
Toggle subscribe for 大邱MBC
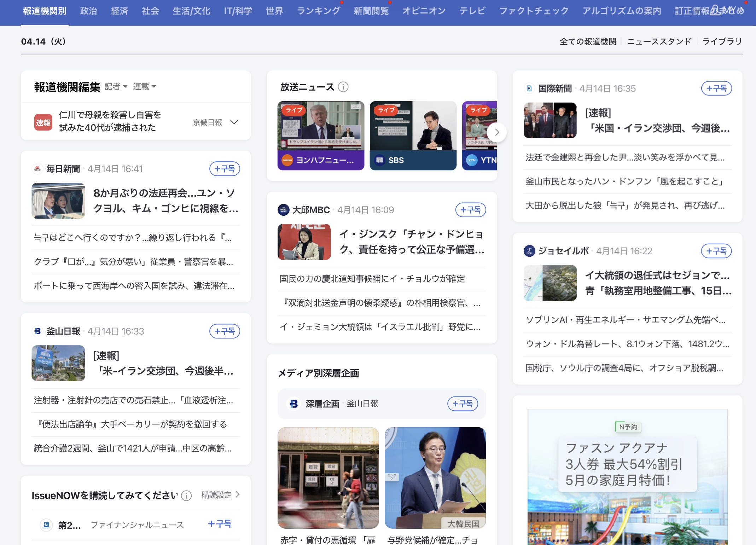coord(470,210)
